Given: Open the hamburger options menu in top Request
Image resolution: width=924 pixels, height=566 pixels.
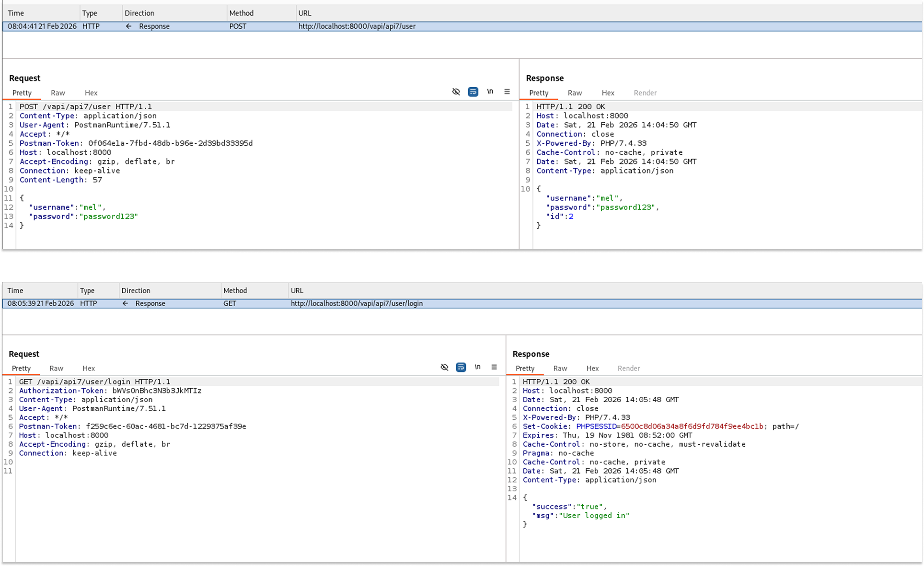Looking at the screenshot, I should pos(507,92).
